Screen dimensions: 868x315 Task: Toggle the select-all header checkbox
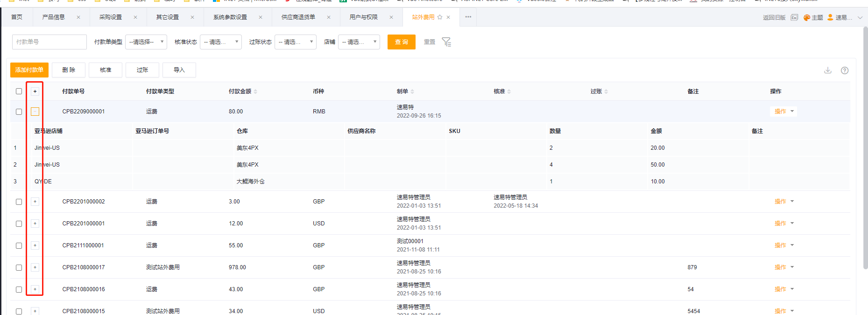[x=19, y=91]
